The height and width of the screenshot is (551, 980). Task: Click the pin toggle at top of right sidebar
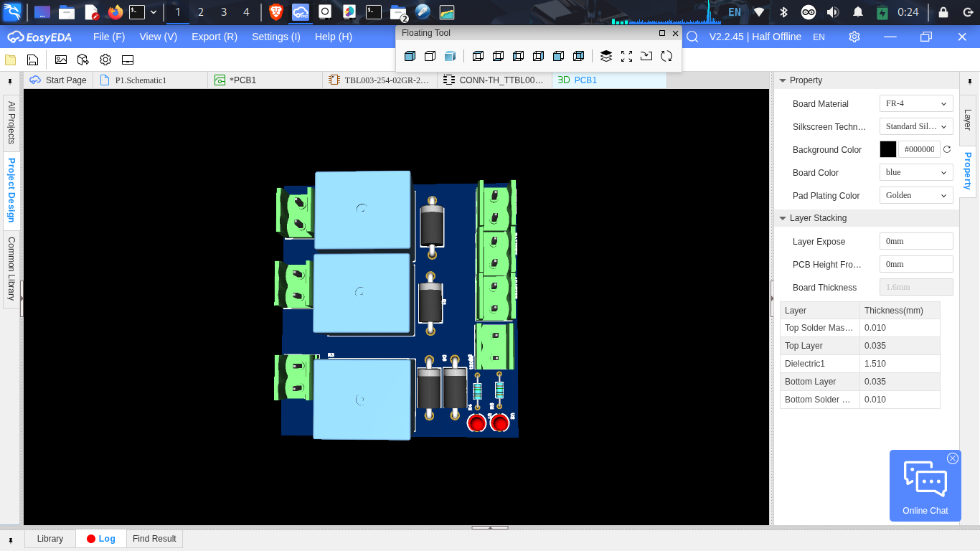click(x=969, y=82)
